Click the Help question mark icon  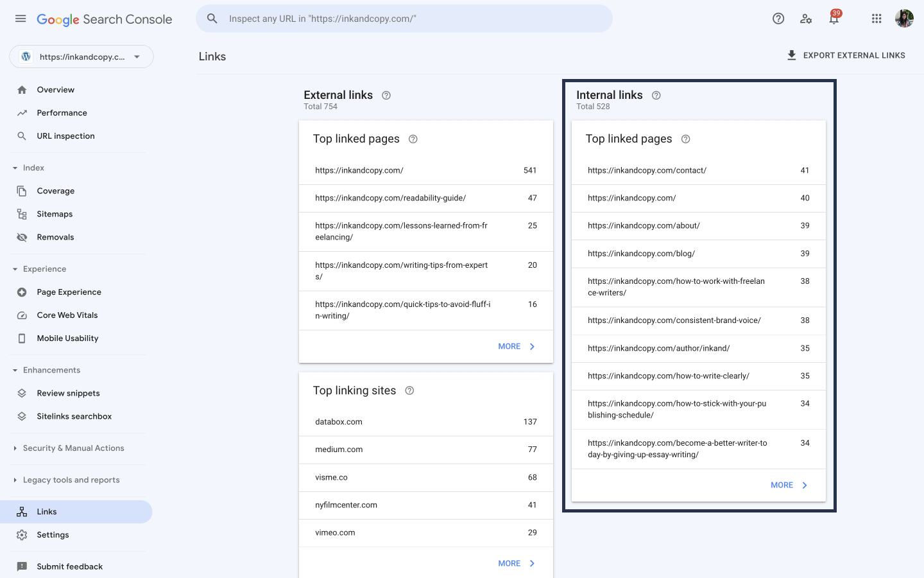pos(778,19)
